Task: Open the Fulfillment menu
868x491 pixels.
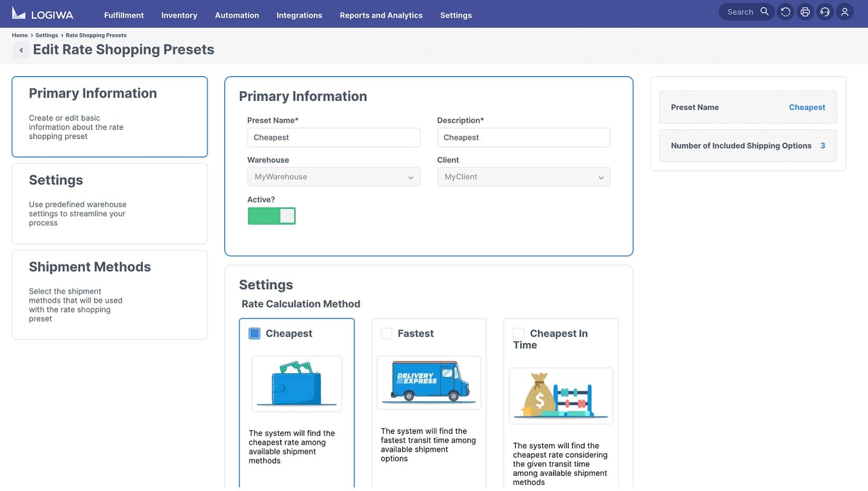Action: [124, 15]
